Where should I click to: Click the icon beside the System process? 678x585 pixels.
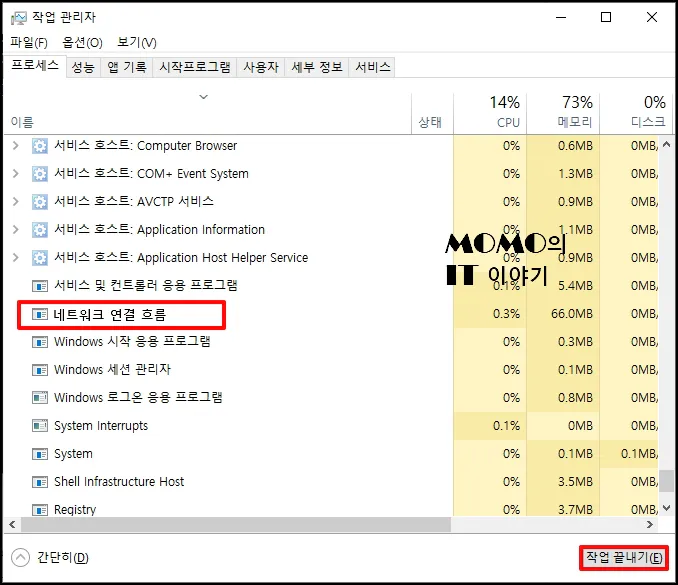(x=40, y=454)
